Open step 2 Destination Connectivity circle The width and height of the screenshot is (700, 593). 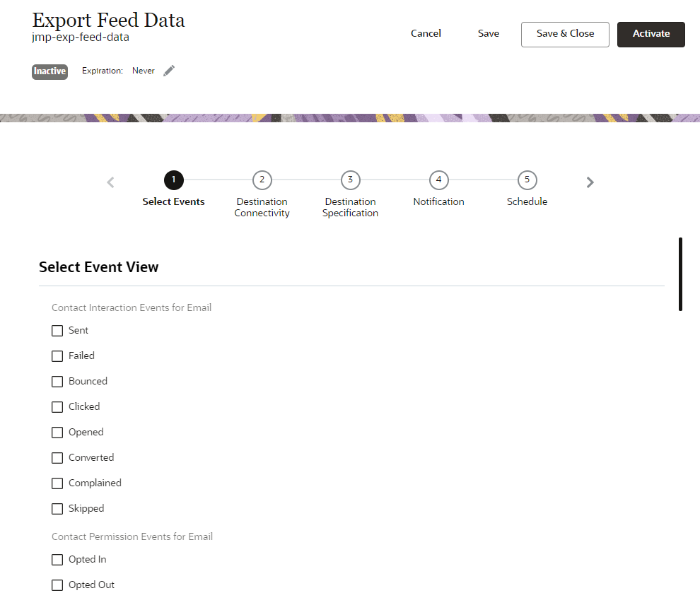point(262,180)
